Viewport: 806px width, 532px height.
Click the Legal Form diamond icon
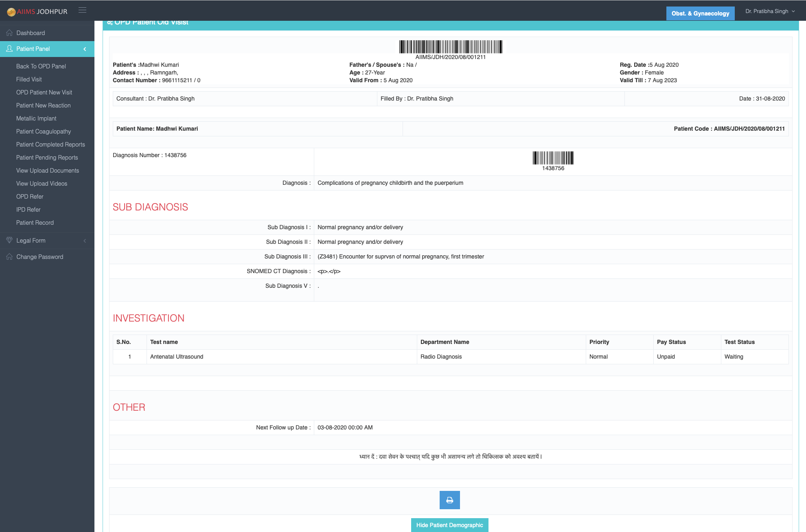pos(9,240)
